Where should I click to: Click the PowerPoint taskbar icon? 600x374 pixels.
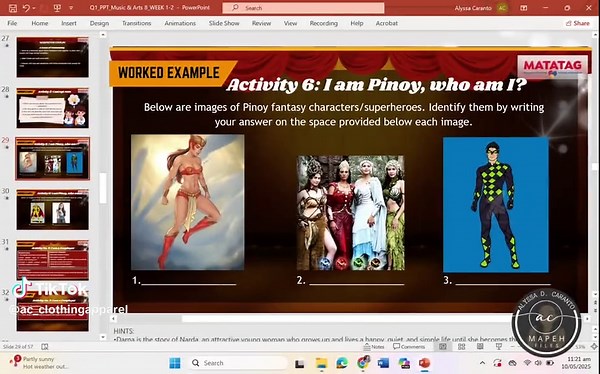[x=424, y=363]
